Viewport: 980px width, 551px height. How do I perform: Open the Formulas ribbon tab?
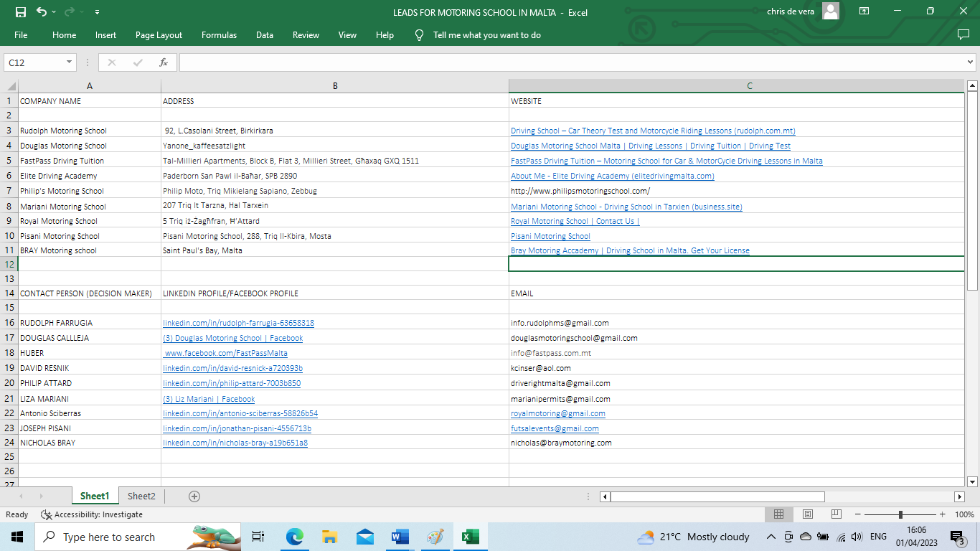pyautogui.click(x=219, y=35)
